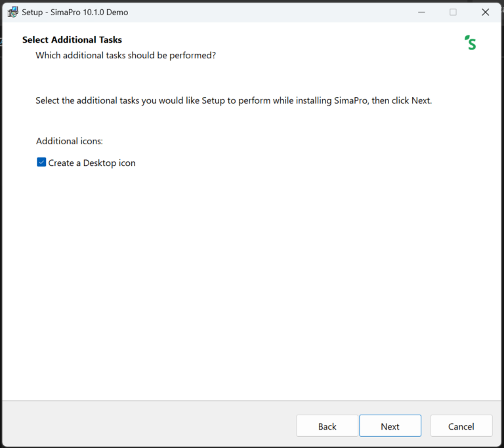Minimize the Setup window
Viewport: 504px width, 448px height.
tap(420, 12)
